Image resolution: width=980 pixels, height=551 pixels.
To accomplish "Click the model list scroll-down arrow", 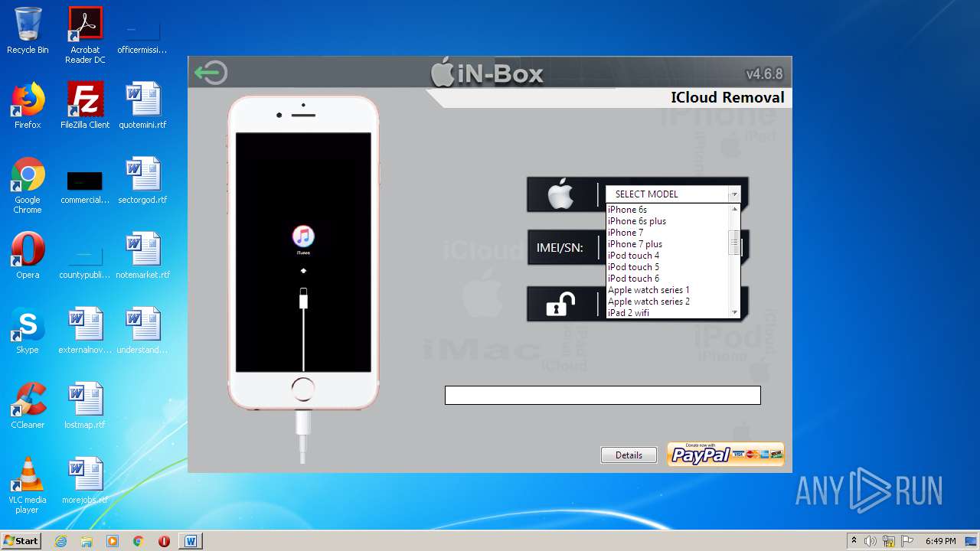I will (x=734, y=312).
